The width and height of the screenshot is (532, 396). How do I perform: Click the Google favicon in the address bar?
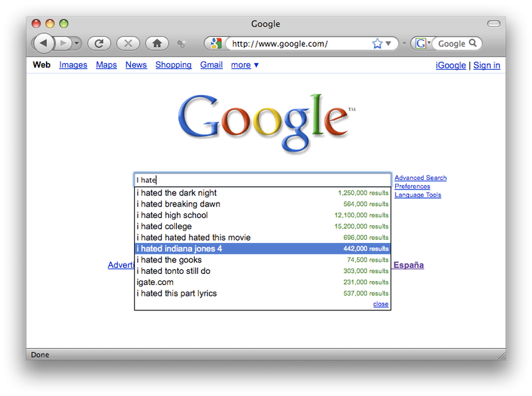(x=215, y=43)
